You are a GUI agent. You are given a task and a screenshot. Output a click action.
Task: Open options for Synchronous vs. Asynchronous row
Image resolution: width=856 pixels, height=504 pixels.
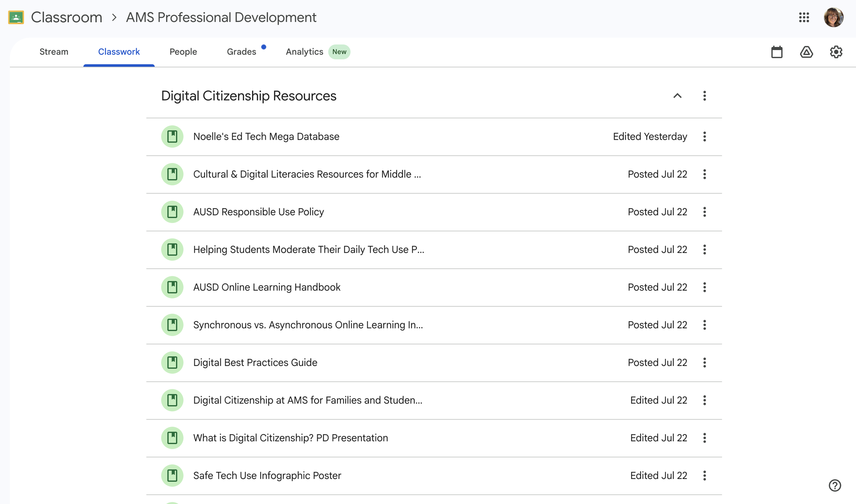(704, 325)
